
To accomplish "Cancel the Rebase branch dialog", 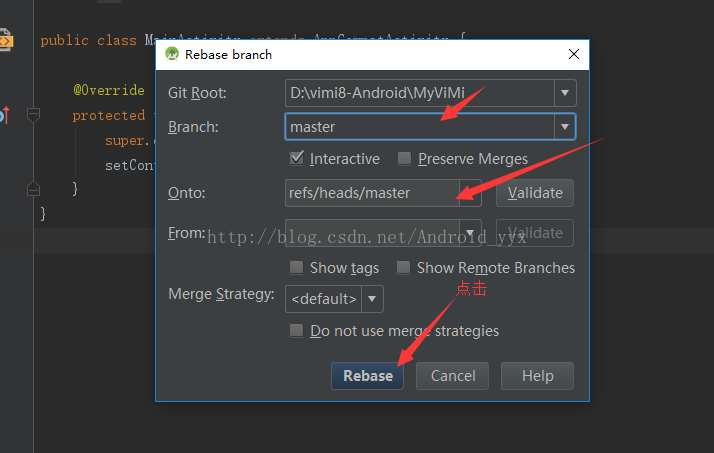I will point(453,376).
